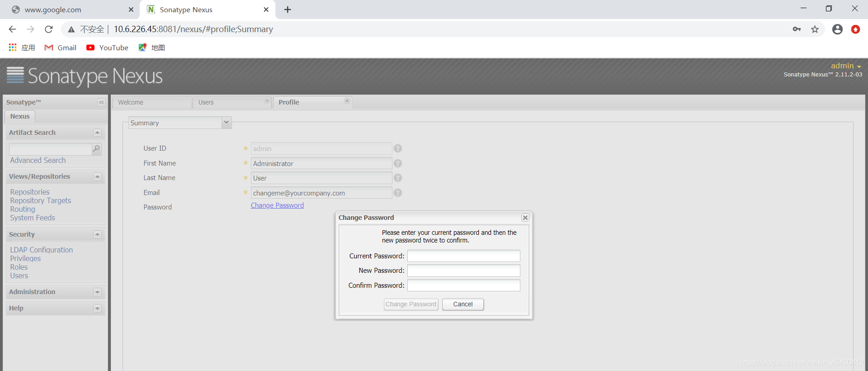Open the Apps bookmark grid icon
868x371 pixels.
(13, 48)
